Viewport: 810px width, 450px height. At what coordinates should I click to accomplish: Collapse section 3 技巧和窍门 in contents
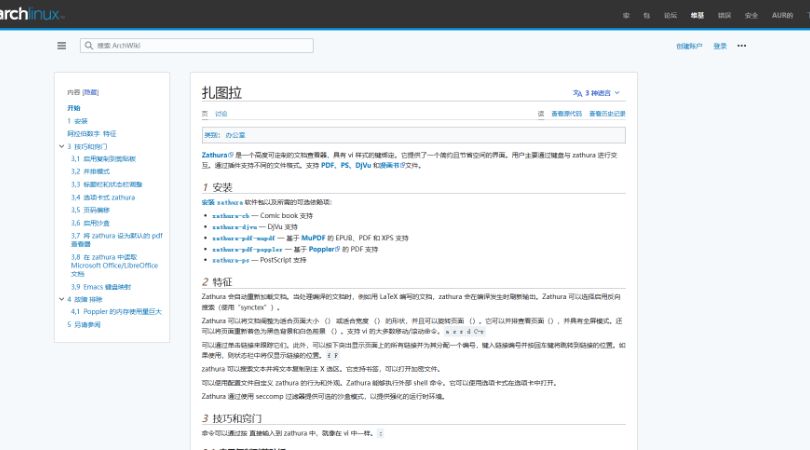click(x=61, y=146)
